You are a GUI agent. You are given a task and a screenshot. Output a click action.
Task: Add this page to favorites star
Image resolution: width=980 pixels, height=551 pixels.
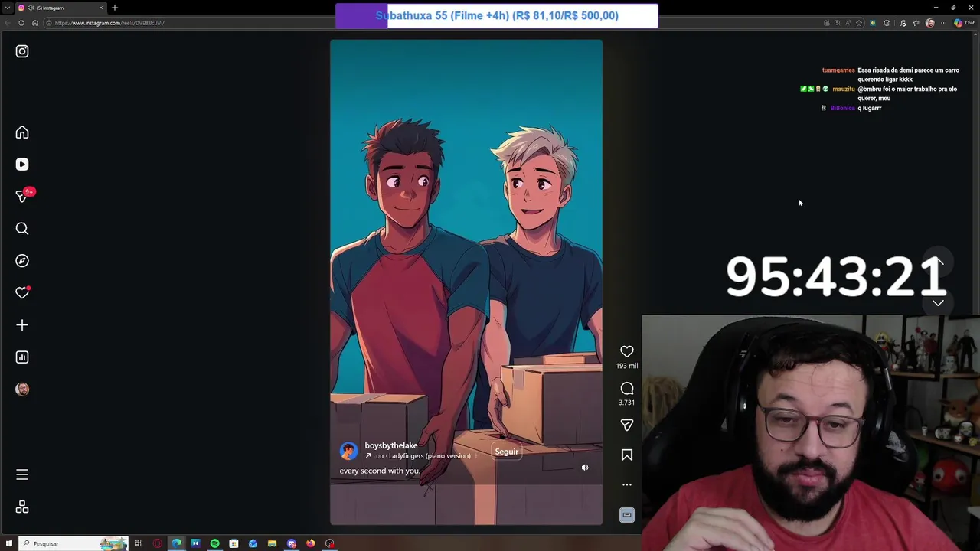(859, 23)
